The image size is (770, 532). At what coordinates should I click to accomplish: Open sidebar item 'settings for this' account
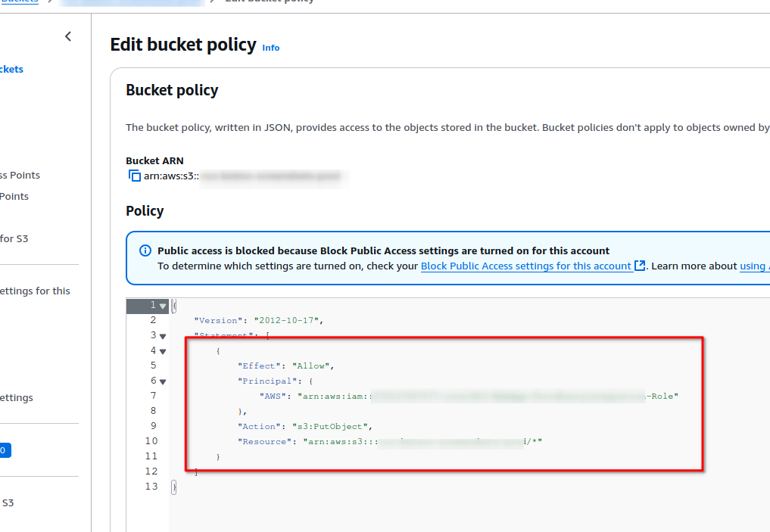pos(35,291)
